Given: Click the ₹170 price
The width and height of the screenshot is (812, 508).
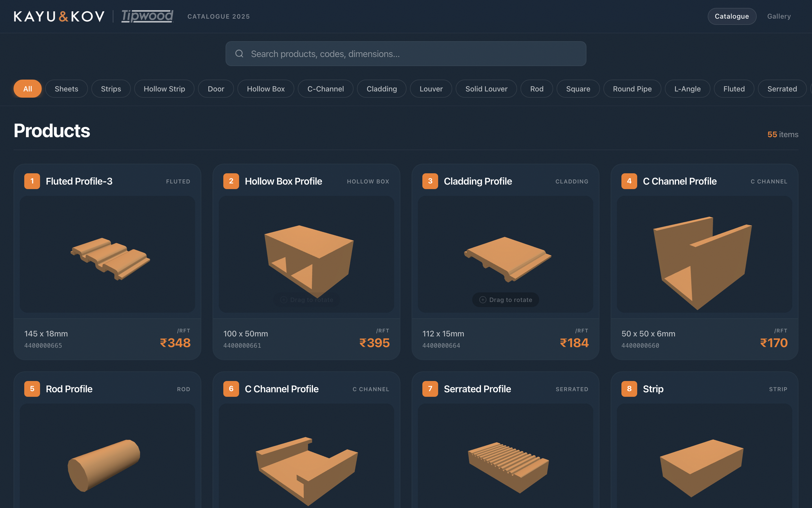Looking at the screenshot, I should pyautogui.click(x=774, y=343).
